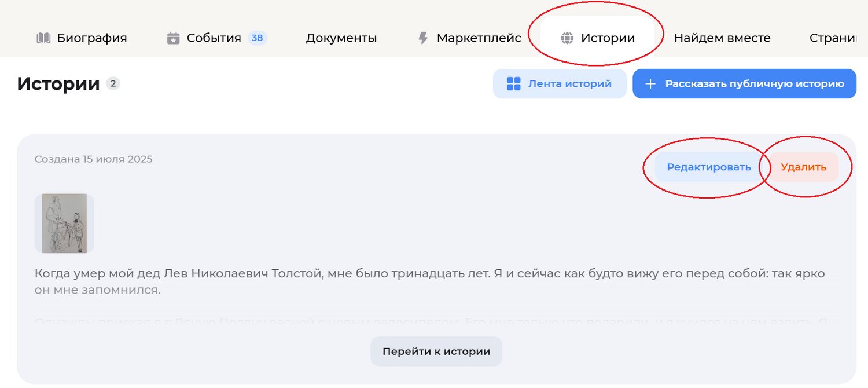Click Перейти к истории button
Viewport: 868px width, 388px height.
(436, 352)
